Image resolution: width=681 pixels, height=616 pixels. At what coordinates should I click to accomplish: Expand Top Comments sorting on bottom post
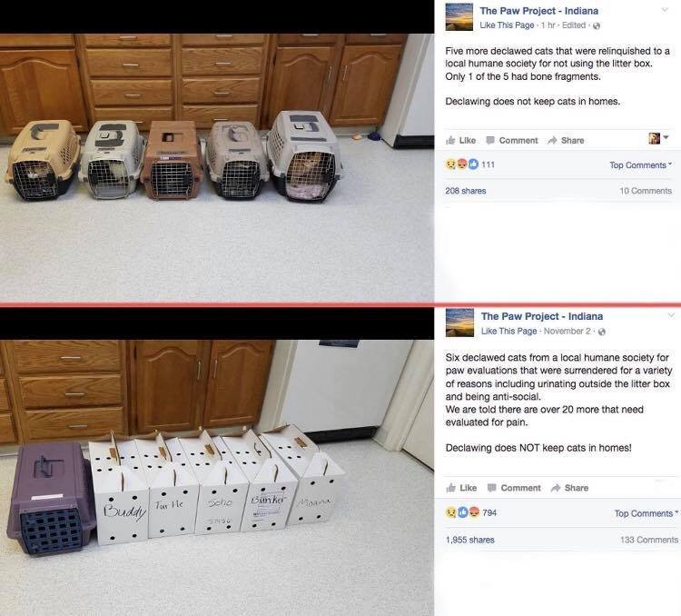click(646, 513)
